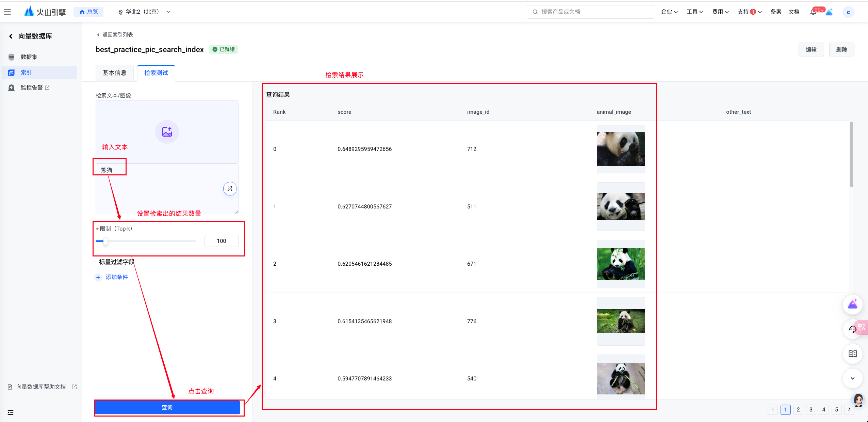
Task: Open the book documentation floating icon
Action: coord(853,354)
